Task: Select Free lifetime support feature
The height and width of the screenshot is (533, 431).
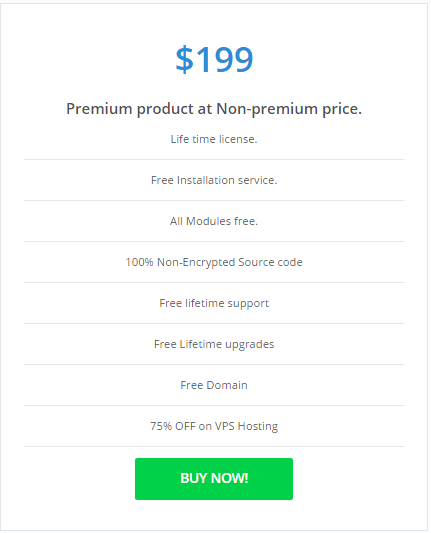Action: (x=214, y=303)
